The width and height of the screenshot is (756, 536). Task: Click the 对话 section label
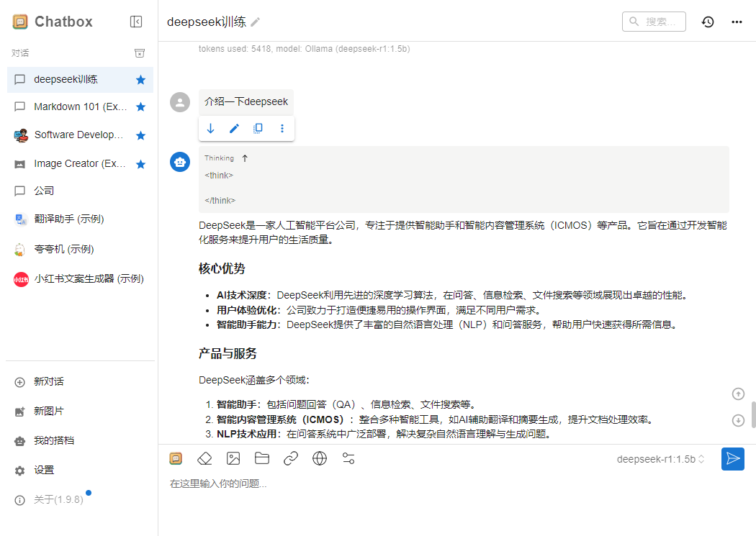20,53
